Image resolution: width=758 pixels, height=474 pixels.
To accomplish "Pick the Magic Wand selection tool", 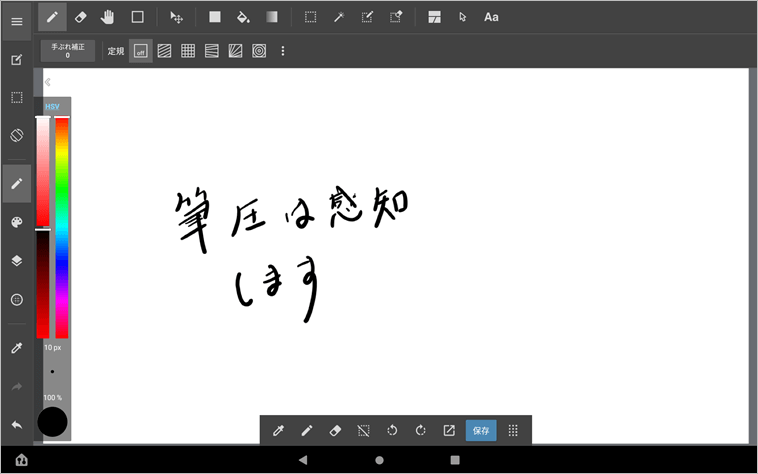I will pos(340,17).
